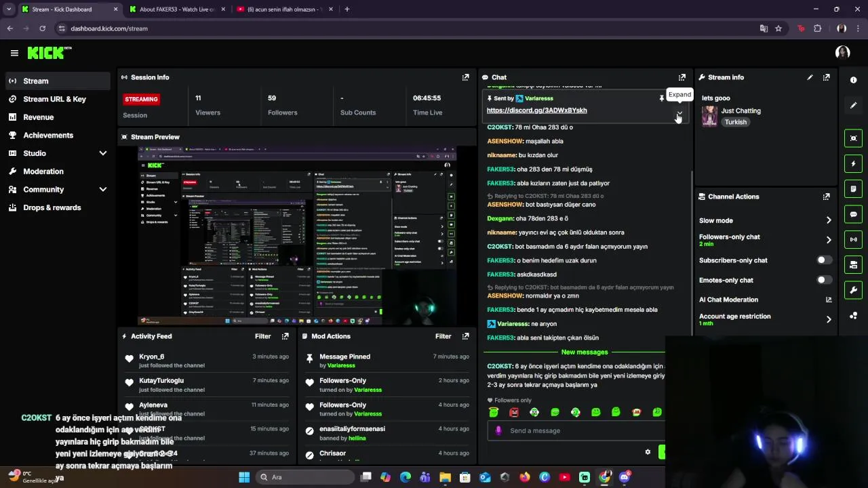Pop out the Mod Actions panel
Screen dimensions: 868x488
point(465,336)
